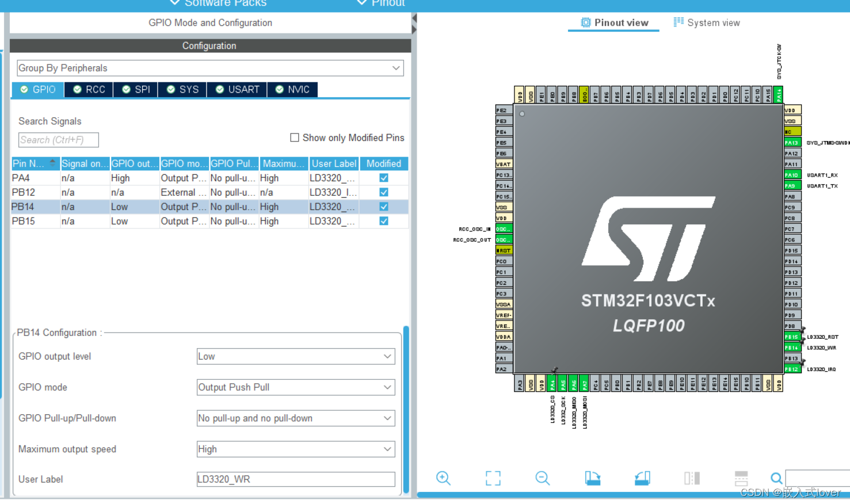The width and height of the screenshot is (850, 504).
Task: Open the Group By Peripherals dropdown
Action: click(x=210, y=68)
